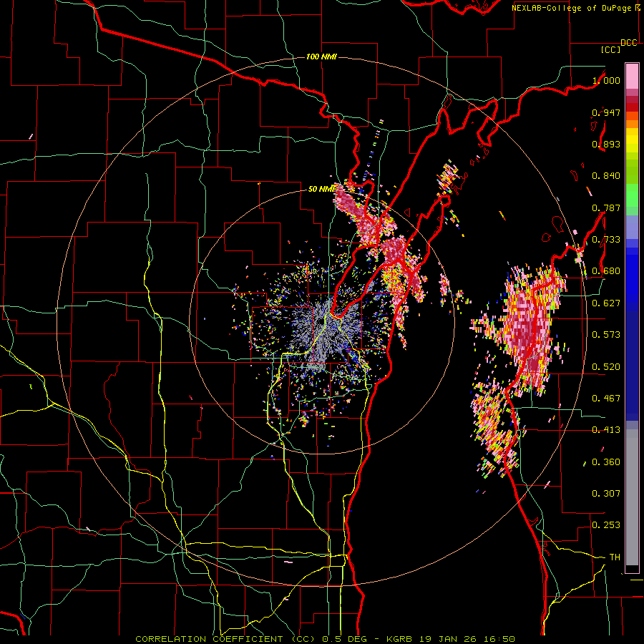Select the 0.947 legend value
The height and width of the screenshot is (644, 644).
(x=606, y=112)
